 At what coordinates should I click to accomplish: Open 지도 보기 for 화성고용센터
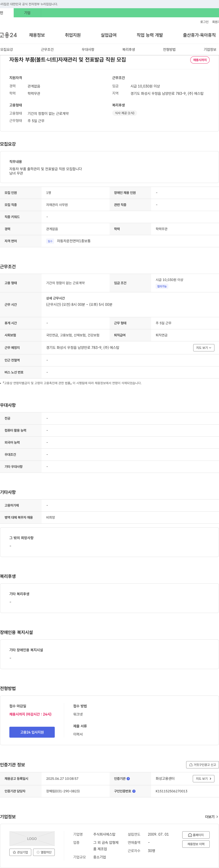pyautogui.click(x=204, y=779)
